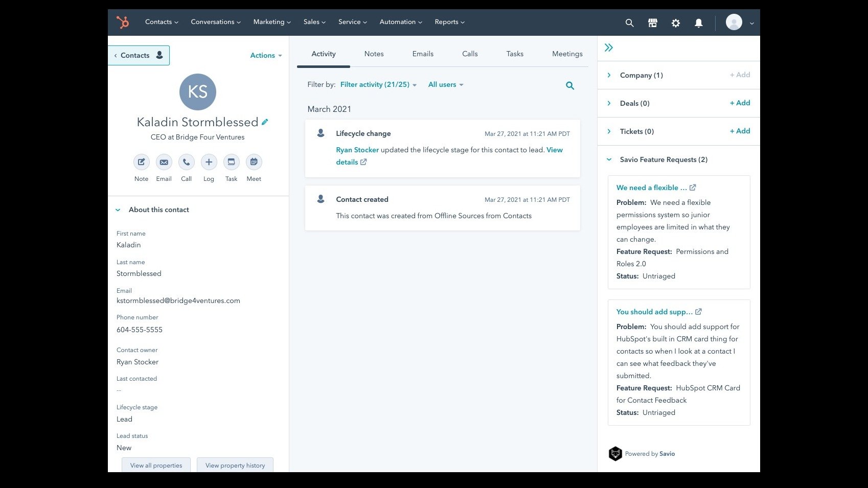Open the Filter activity dropdown
This screenshot has height=488, width=868.
click(x=378, y=85)
